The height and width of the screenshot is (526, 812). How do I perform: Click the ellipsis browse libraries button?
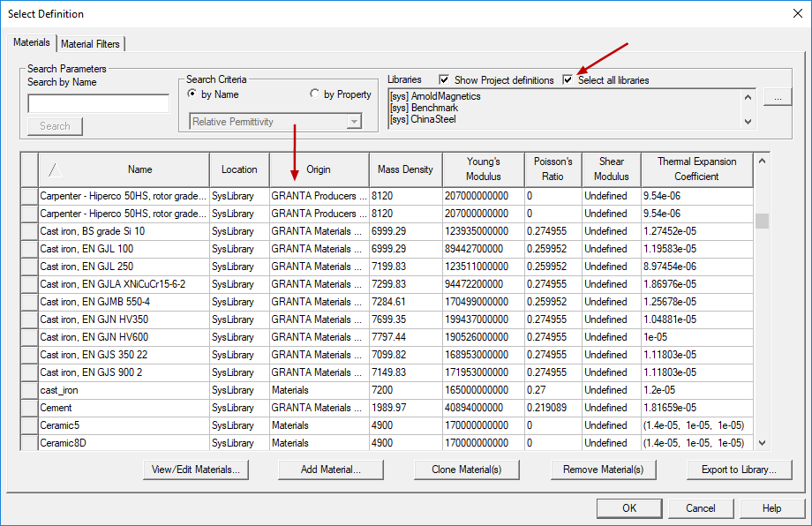(777, 98)
